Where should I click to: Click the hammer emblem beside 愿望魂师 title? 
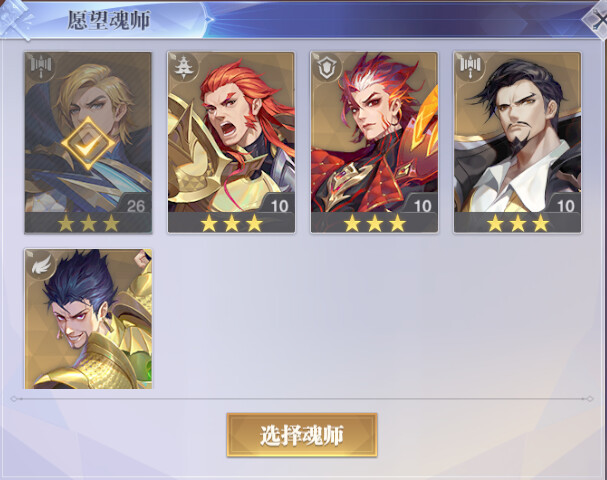click(15, 19)
